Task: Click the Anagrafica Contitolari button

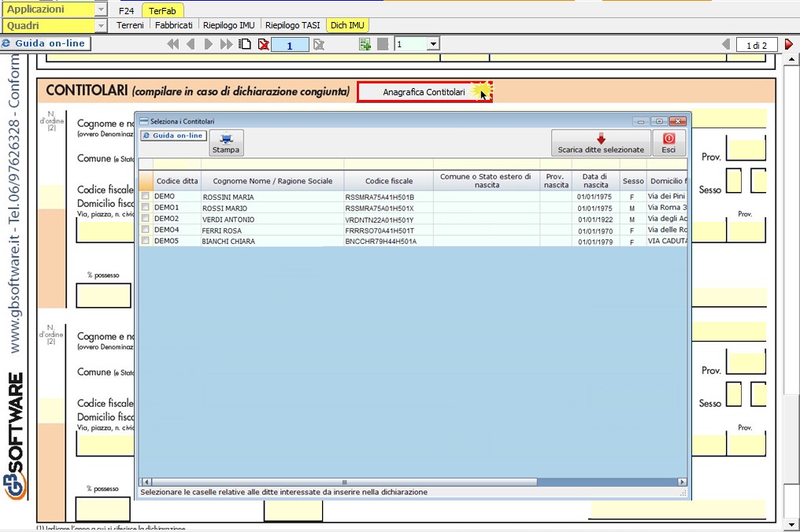Action: pyautogui.click(x=424, y=92)
